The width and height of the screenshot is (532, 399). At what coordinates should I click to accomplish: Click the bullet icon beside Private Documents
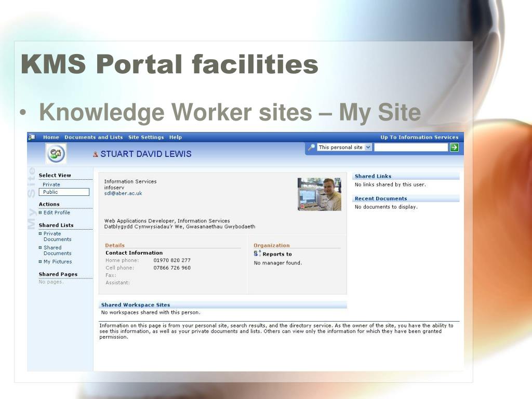[x=41, y=234]
